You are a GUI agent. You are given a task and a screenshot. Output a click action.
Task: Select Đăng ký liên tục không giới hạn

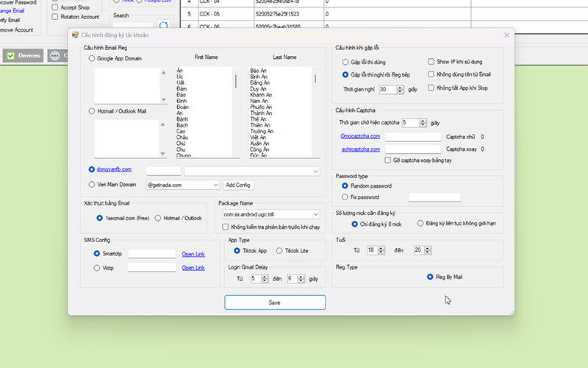click(x=420, y=223)
